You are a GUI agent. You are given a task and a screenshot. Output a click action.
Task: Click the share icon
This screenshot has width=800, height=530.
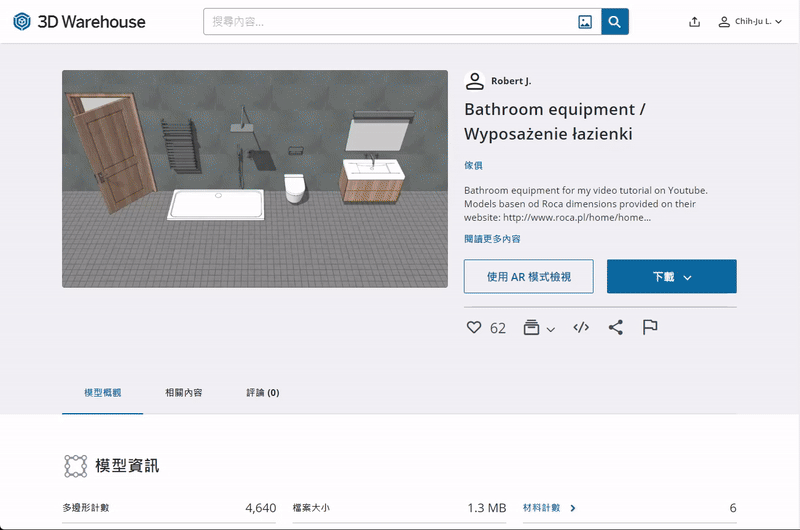click(x=616, y=327)
